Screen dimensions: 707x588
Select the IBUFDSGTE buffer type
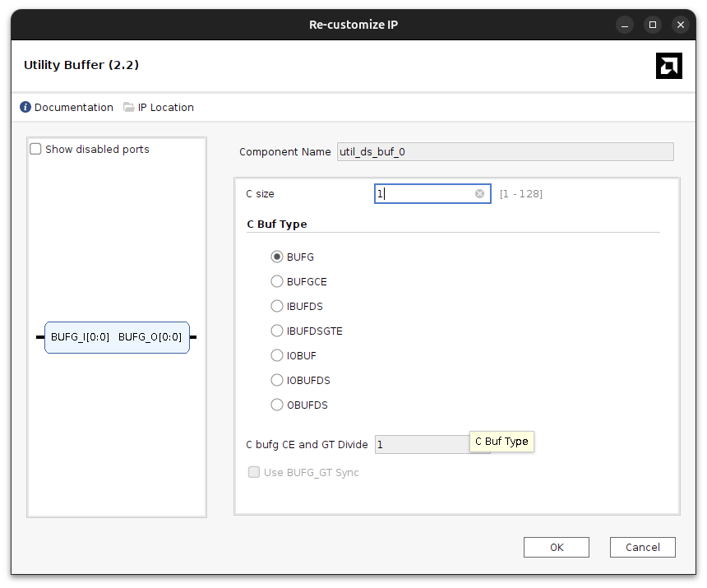click(277, 331)
